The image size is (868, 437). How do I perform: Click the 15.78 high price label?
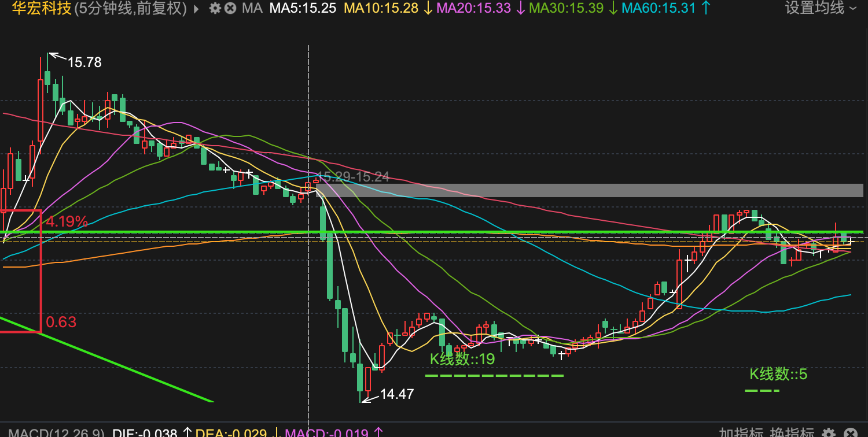pos(84,62)
